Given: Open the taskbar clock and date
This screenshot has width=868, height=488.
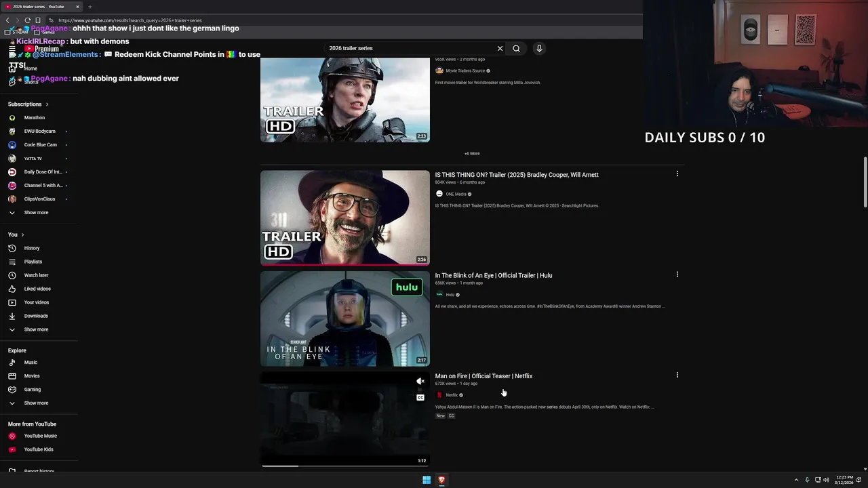Looking at the screenshot, I should (x=845, y=480).
